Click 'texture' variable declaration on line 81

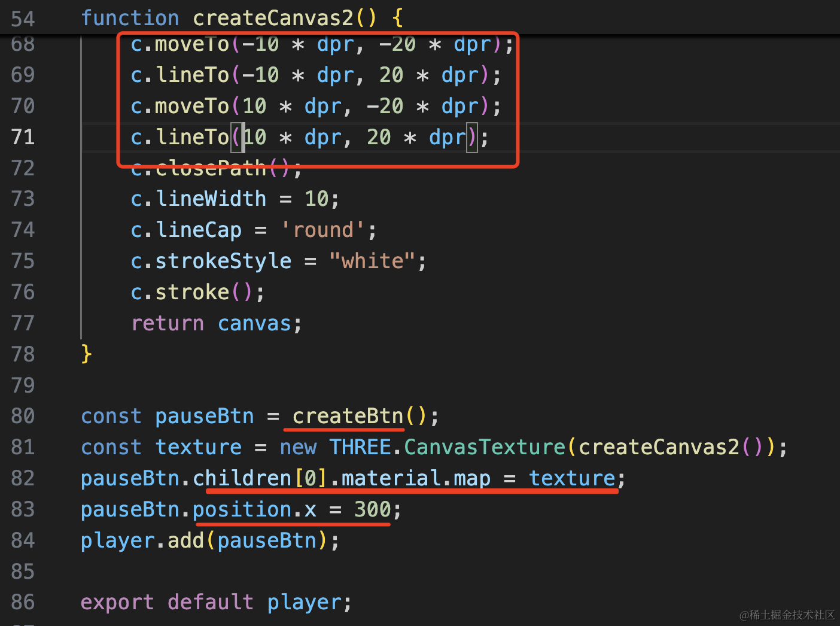(x=199, y=447)
